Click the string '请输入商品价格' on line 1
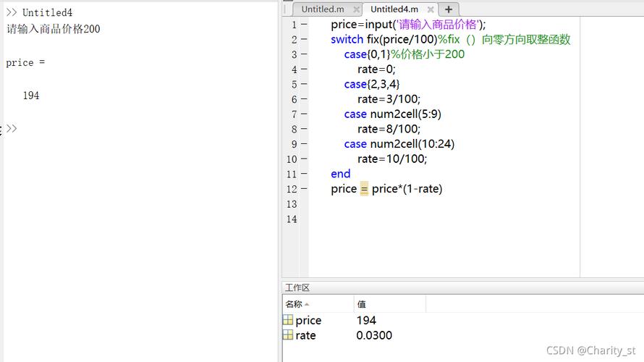Viewport: 644px width, 362px height. coord(437,25)
